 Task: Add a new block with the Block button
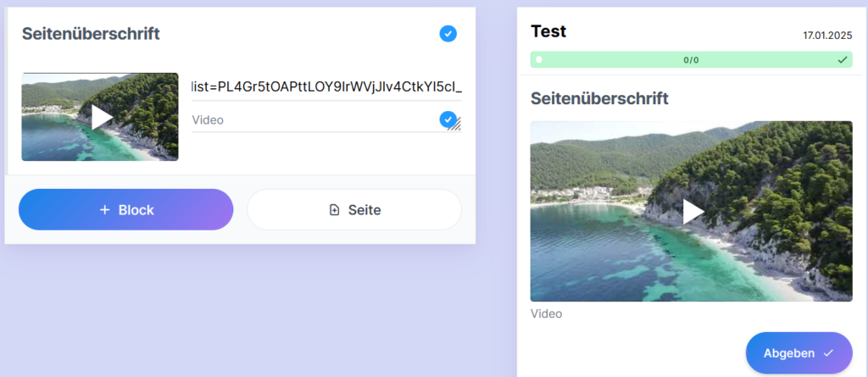tap(126, 209)
